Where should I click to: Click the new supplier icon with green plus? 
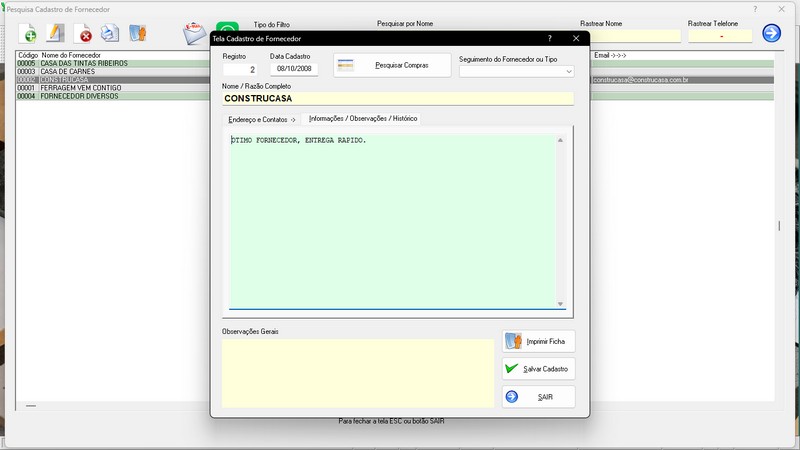tap(29, 35)
